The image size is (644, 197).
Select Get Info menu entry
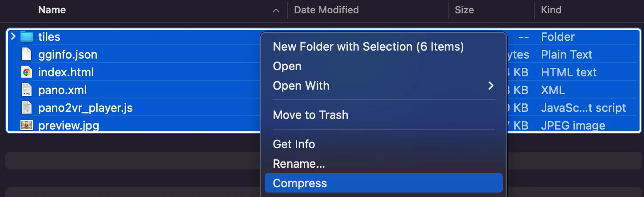coord(294,144)
